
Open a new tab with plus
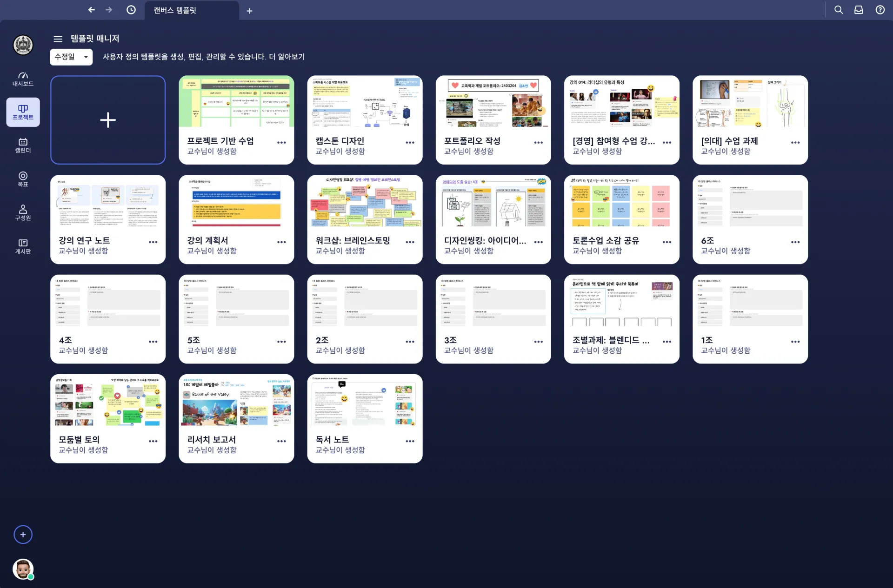tap(249, 11)
